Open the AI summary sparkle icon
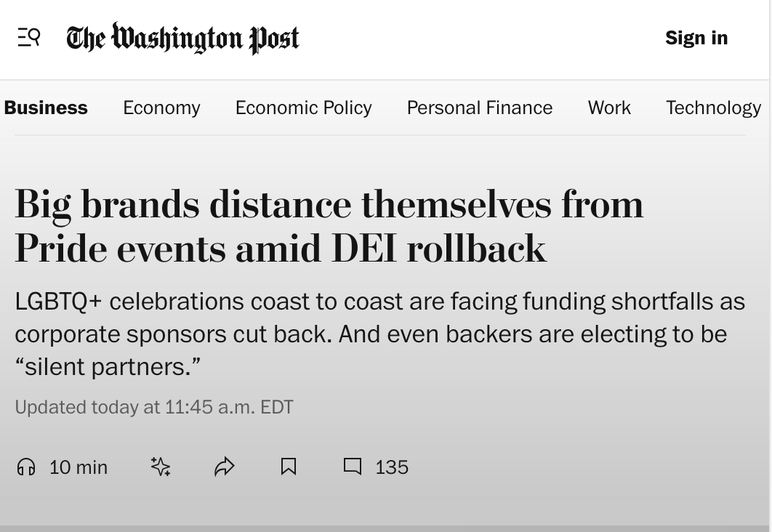This screenshot has height=532, width=772. [x=161, y=467]
